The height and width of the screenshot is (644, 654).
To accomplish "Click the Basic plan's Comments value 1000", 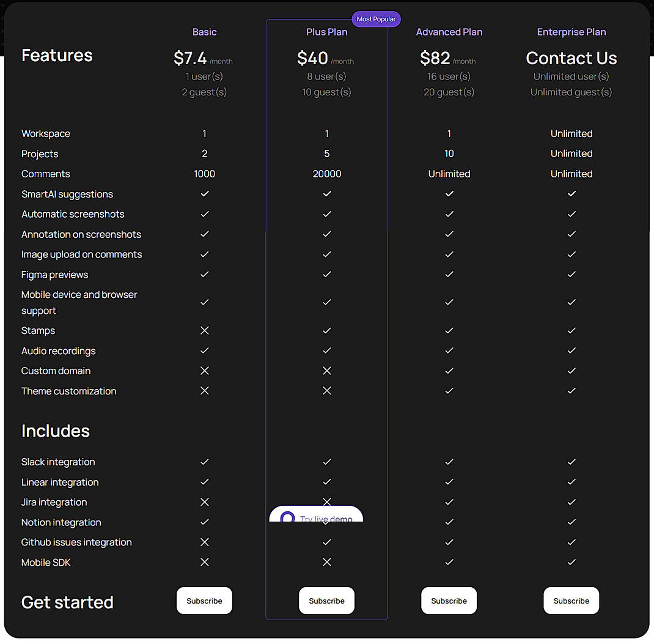I will (x=204, y=174).
